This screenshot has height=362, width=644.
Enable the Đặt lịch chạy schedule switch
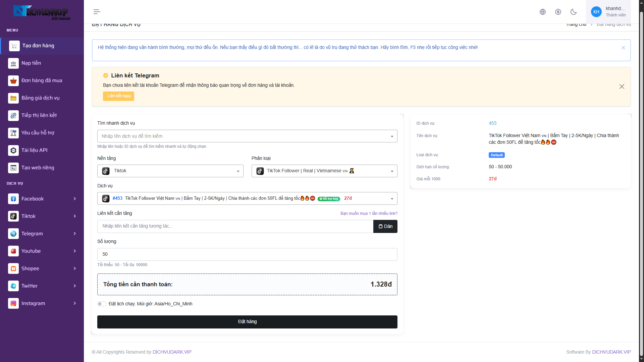pyautogui.click(x=102, y=304)
